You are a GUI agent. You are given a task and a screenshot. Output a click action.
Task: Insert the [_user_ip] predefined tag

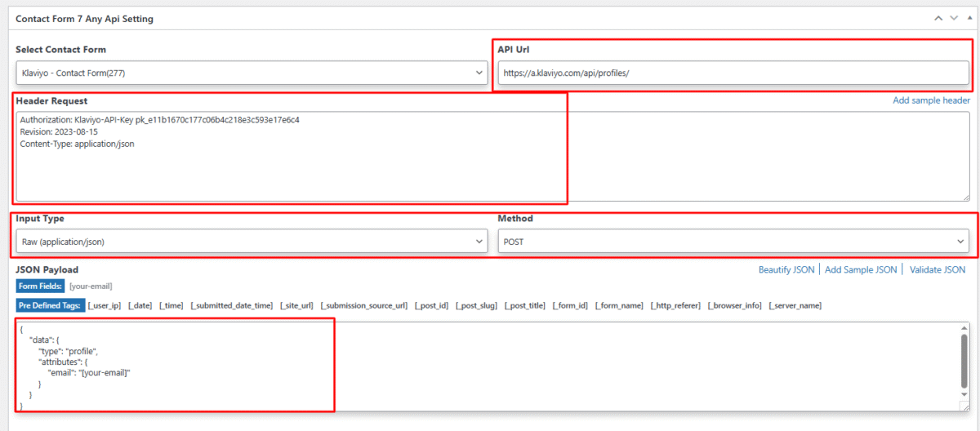coord(105,305)
